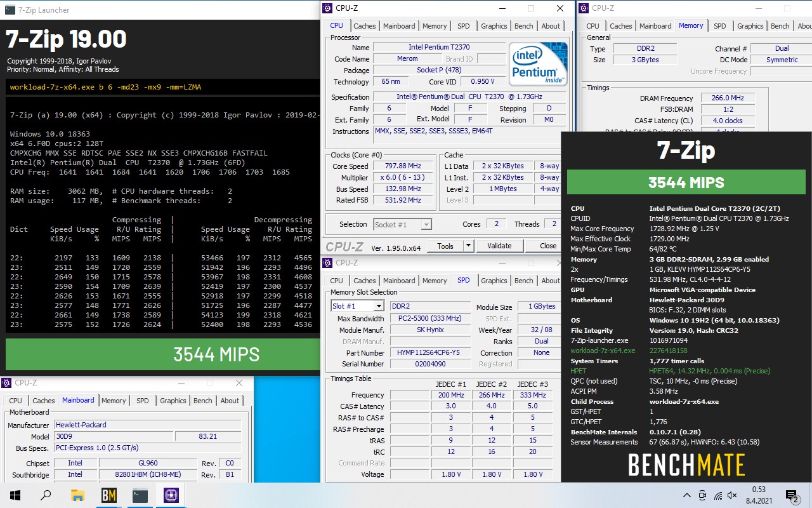Click the SPD CPU-Z window title icon
Screen dimensions: 812x508
(327, 262)
